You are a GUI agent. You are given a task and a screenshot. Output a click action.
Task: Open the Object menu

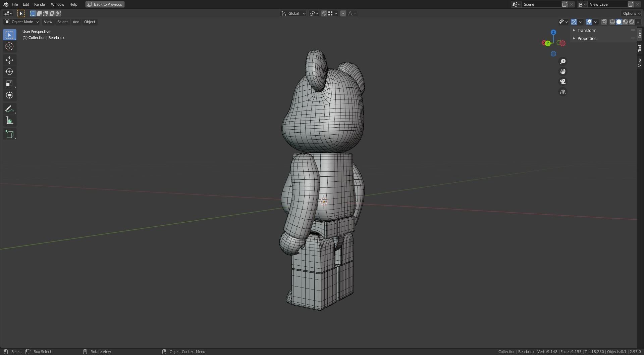[89, 22]
